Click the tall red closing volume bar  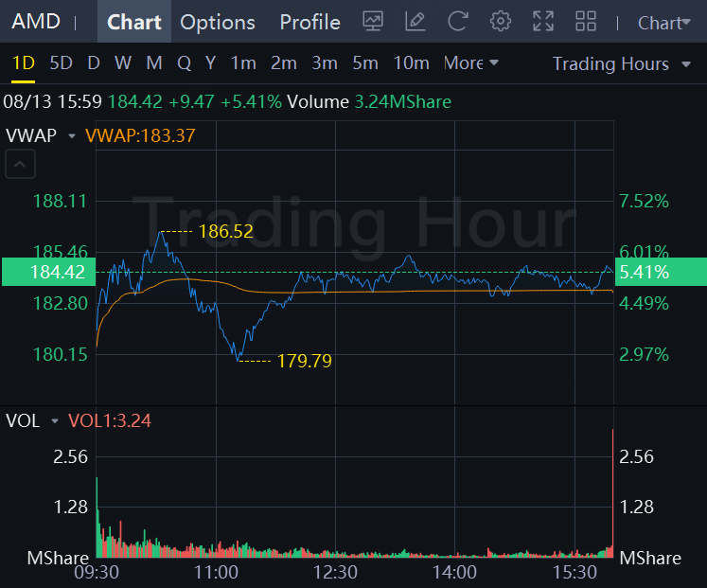pos(612,493)
